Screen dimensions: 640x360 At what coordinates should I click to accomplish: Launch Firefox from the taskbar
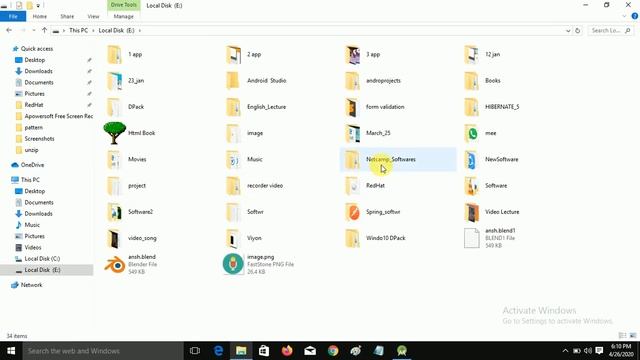tap(287, 351)
